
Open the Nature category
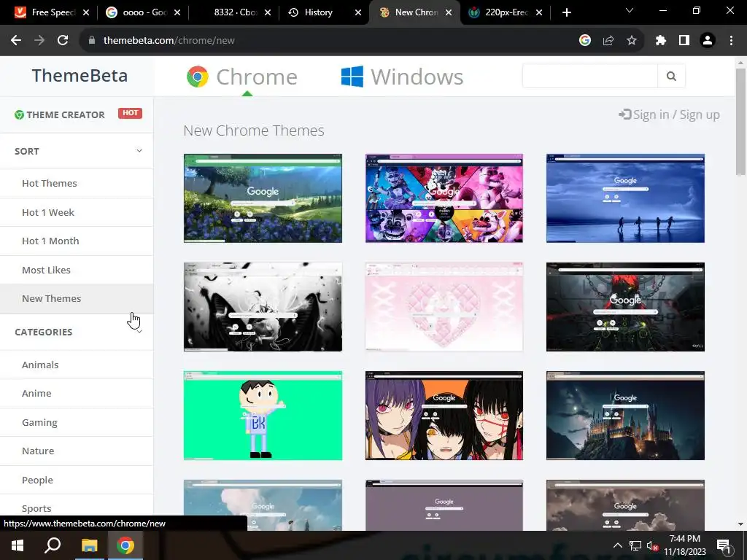pyautogui.click(x=38, y=451)
